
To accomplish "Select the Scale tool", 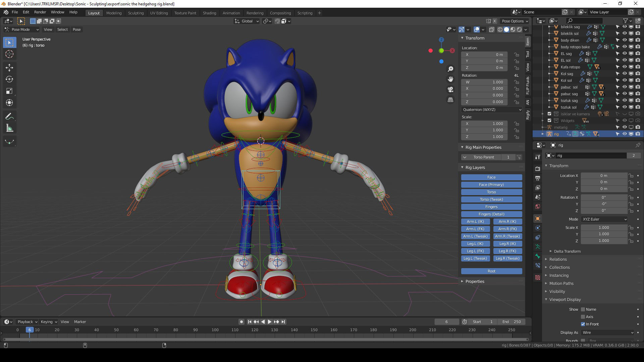I will [9, 91].
